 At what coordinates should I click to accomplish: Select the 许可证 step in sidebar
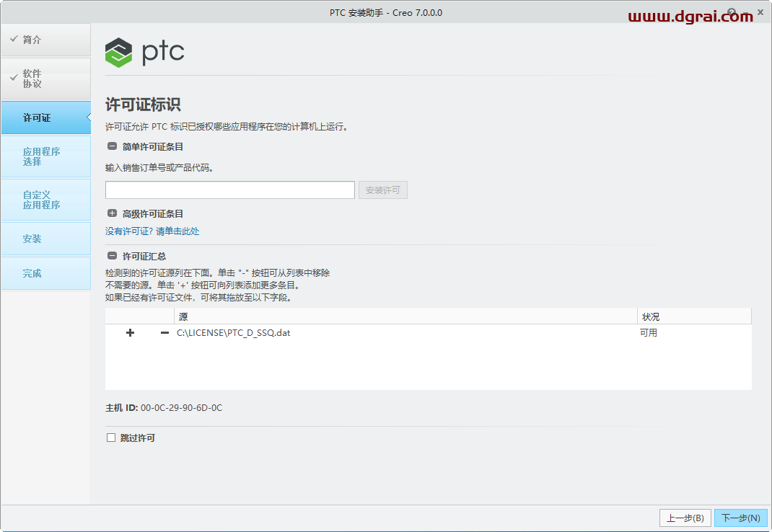45,118
